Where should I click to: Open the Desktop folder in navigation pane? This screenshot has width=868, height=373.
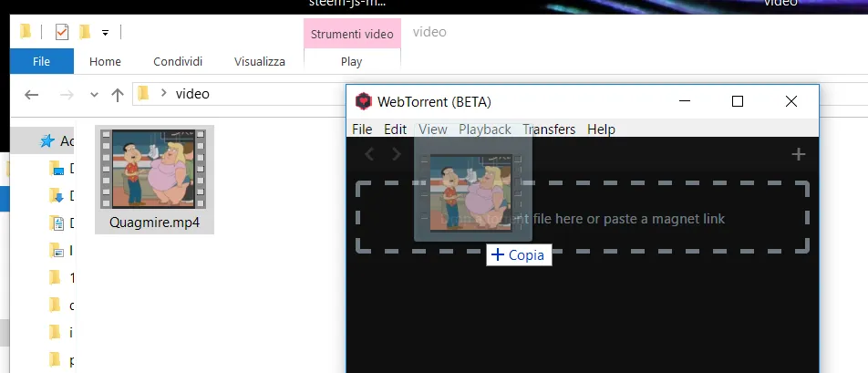(x=56, y=168)
